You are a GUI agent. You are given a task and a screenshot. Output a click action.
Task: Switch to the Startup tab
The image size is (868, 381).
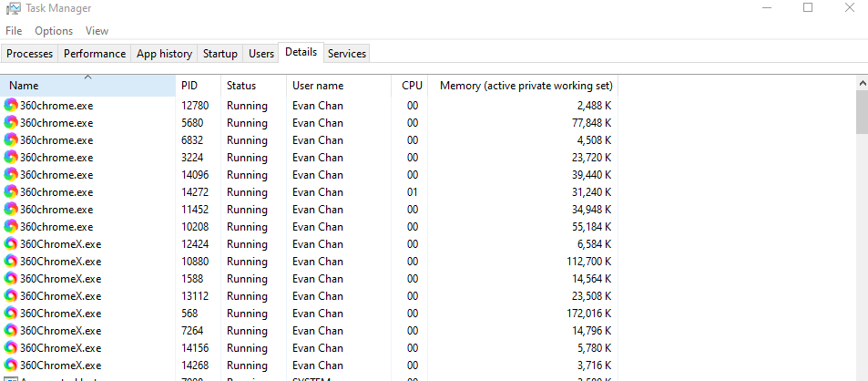(x=220, y=54)
